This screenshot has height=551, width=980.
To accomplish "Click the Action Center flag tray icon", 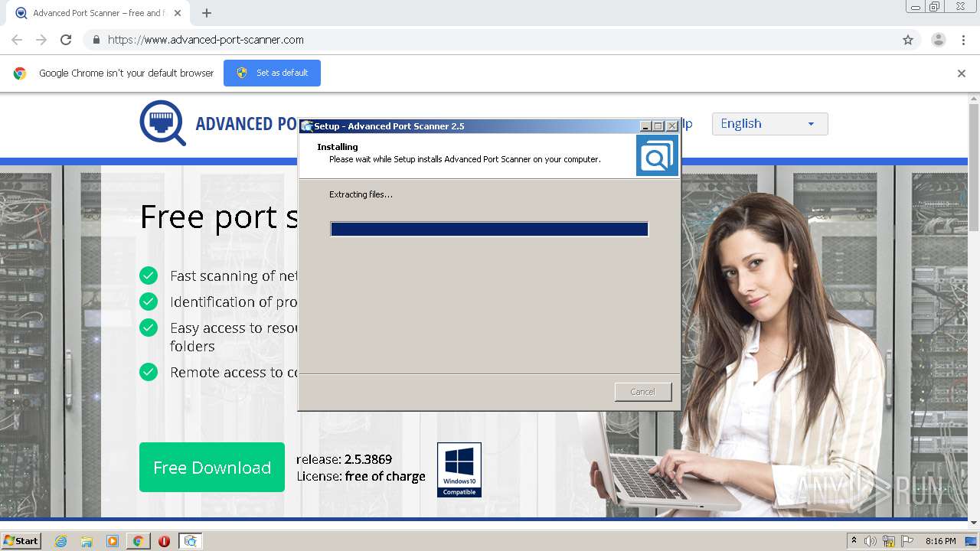I will point(907,541).
